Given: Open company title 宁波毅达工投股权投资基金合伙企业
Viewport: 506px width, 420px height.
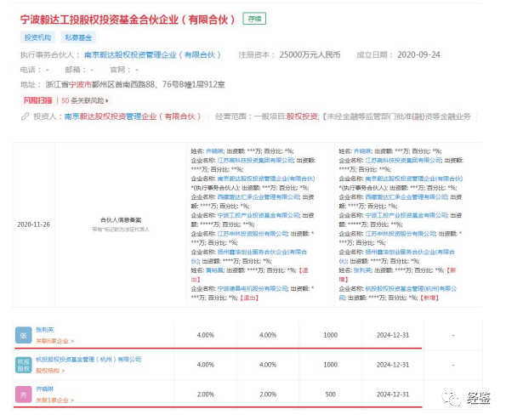Looking at the screenshot, I should click(x=128, y=20).
